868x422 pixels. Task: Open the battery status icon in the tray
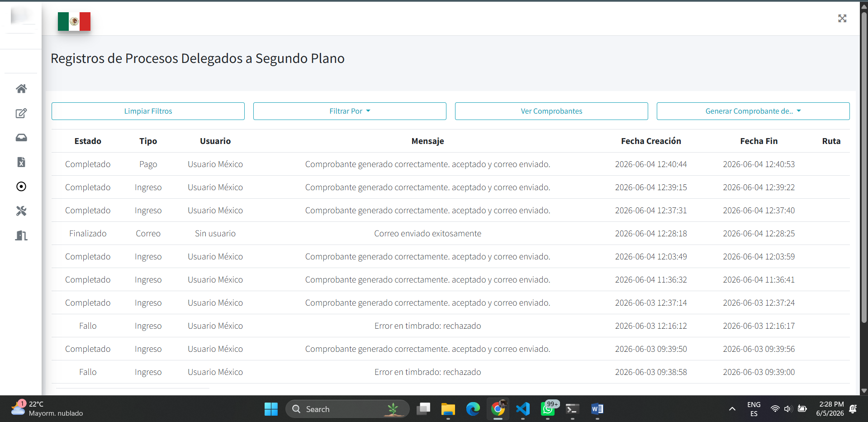[x=802, y=409]
